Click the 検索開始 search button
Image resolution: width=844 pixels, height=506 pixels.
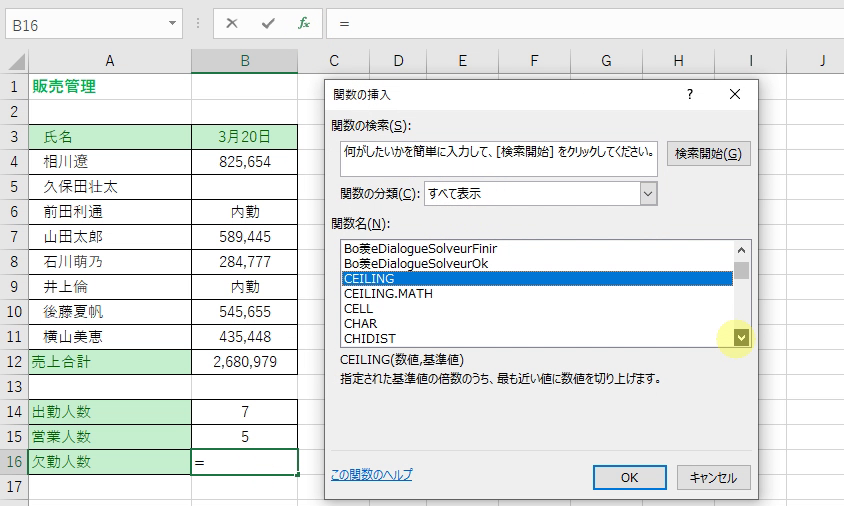708,153
